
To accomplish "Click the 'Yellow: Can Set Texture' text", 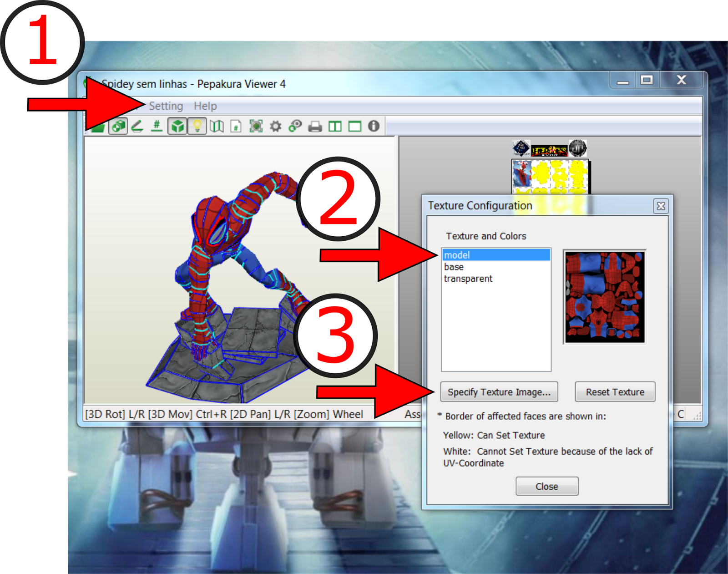I will click(x=494, y=435).
